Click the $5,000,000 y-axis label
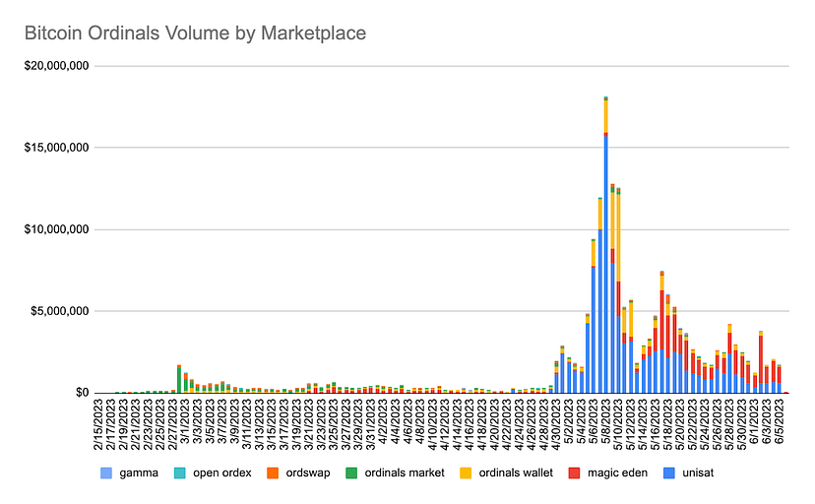 tap(60, 311)
